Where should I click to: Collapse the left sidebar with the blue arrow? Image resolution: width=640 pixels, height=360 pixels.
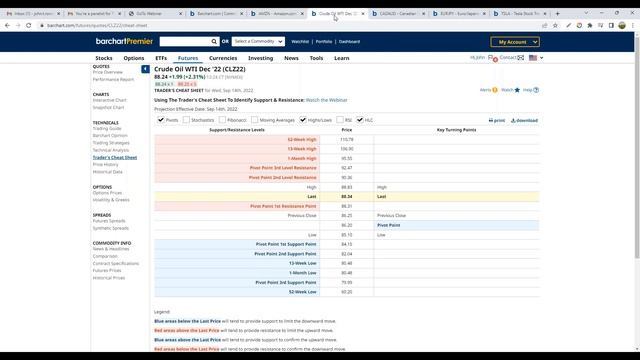pos(145,69)
